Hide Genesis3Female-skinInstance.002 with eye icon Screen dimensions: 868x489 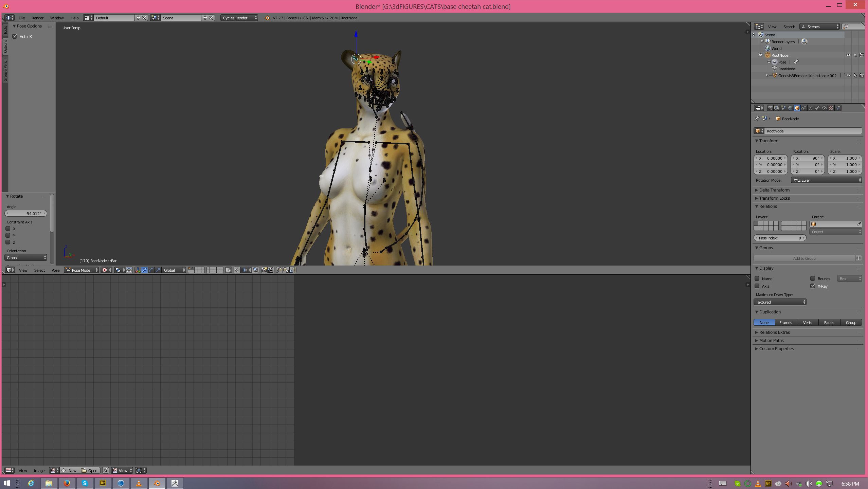click(x=848, y=75)
